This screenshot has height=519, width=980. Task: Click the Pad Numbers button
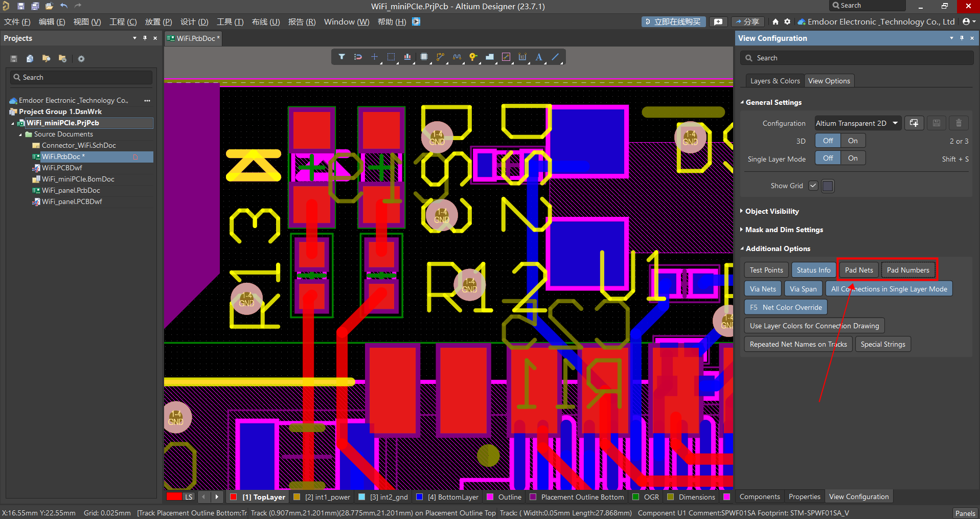(x=907, y=270)
